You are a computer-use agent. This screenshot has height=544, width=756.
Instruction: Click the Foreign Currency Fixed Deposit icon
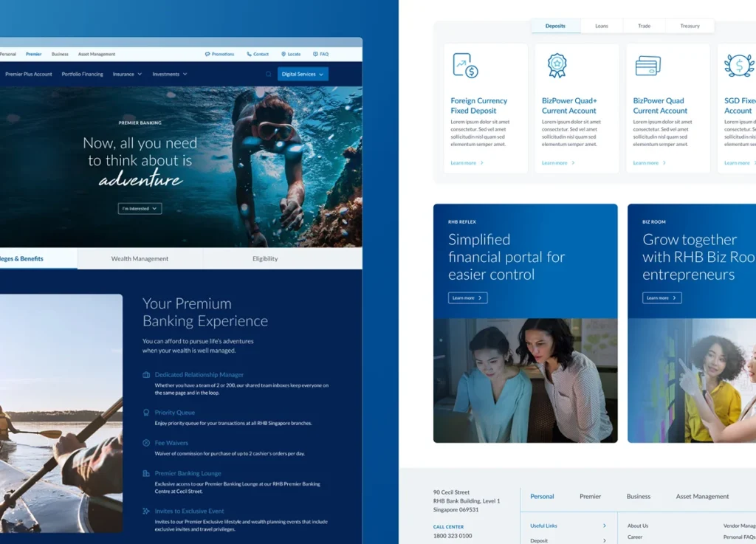coord(465,66)
